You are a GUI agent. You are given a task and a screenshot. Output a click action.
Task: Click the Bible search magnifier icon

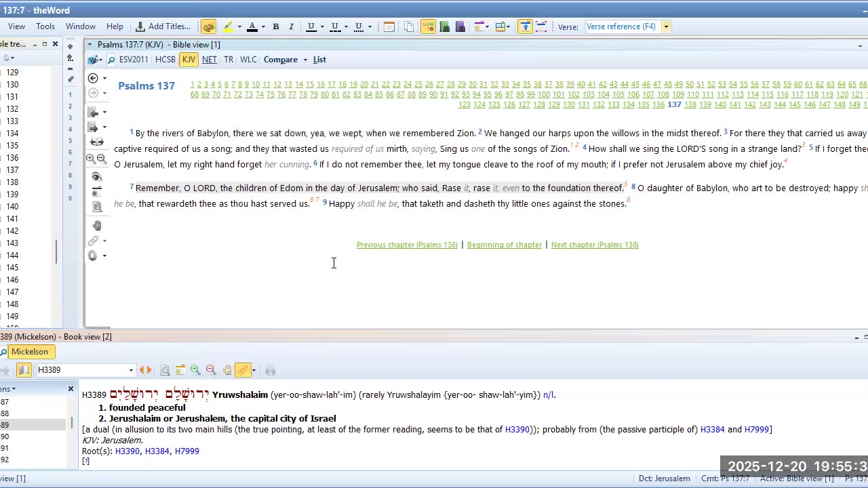[111, 60]
